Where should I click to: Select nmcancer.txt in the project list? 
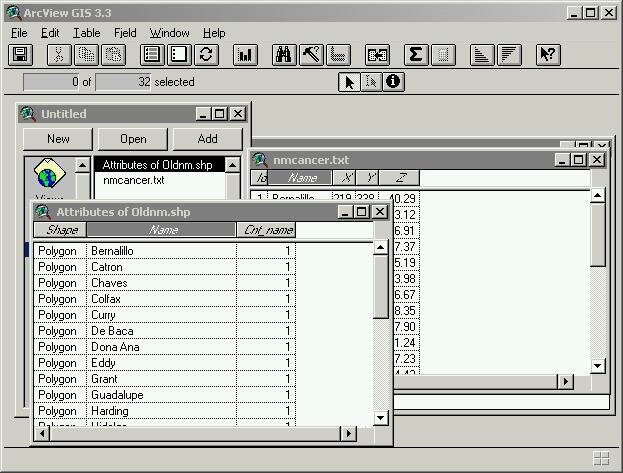tap(134, 180)
